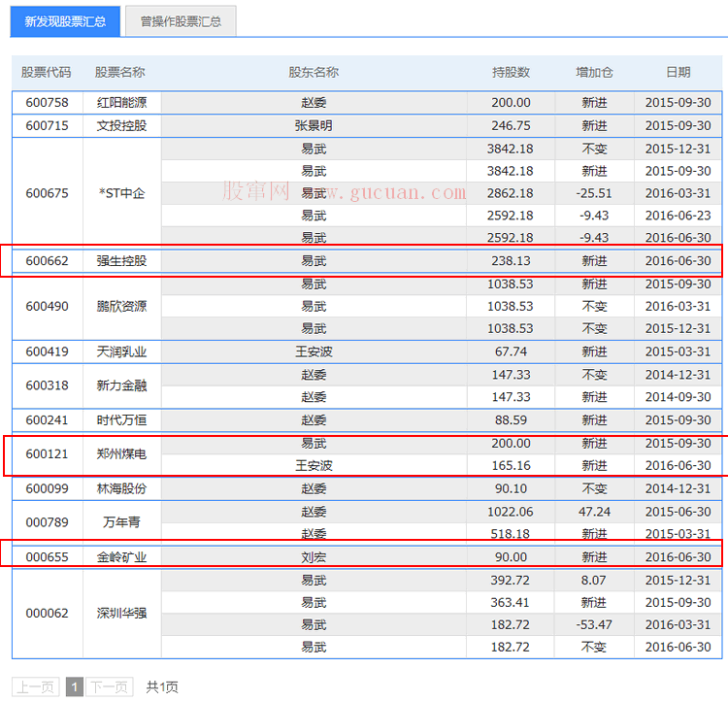Select date 2016-06-23
Image resolution: width=728 pixels, height=702 pixels.
pyautogui.click(x=678, y=216)
